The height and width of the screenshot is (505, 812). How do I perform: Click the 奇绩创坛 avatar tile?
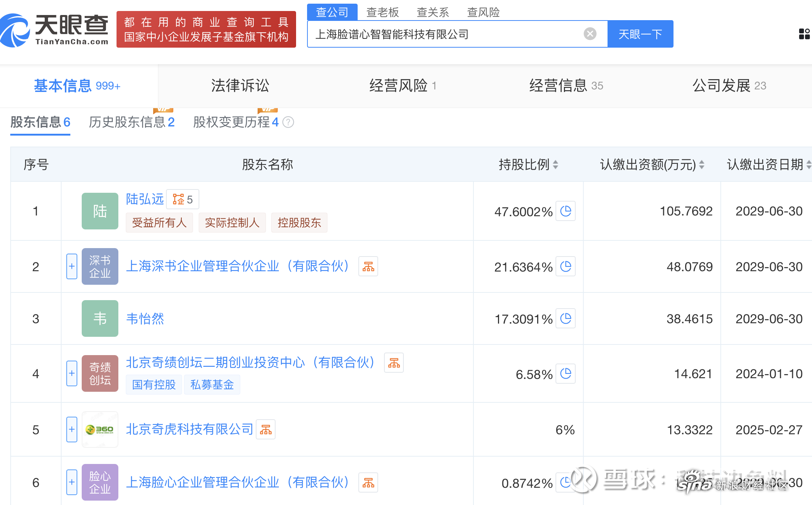point(100,373)
